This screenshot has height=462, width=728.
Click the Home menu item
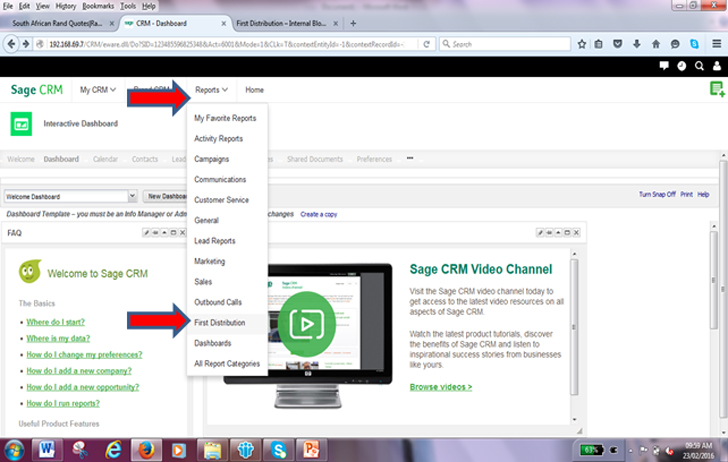(x=254, y=90)
